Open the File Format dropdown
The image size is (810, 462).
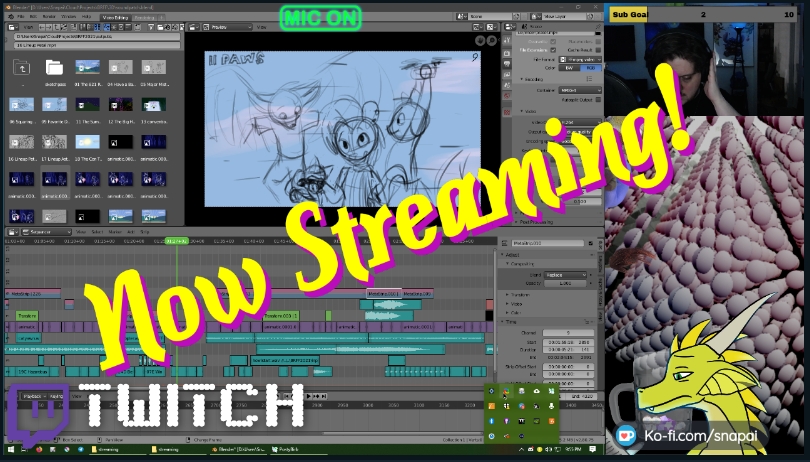click(580, 59)
